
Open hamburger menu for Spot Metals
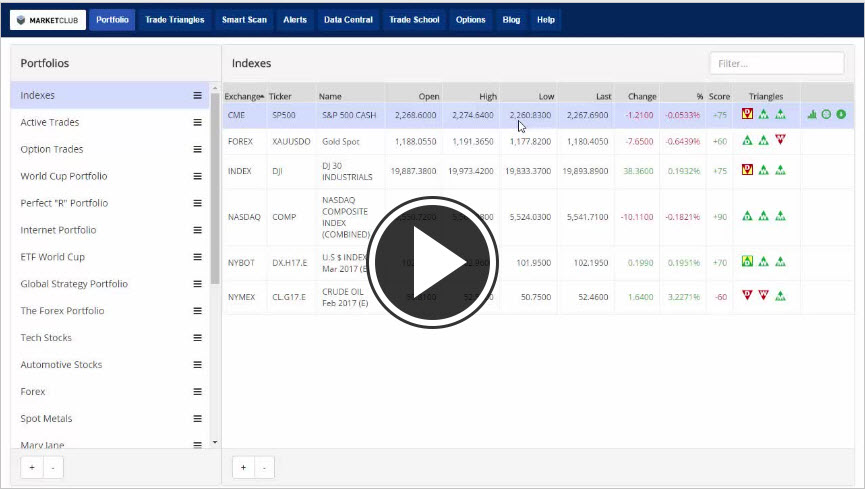(197, 419)
